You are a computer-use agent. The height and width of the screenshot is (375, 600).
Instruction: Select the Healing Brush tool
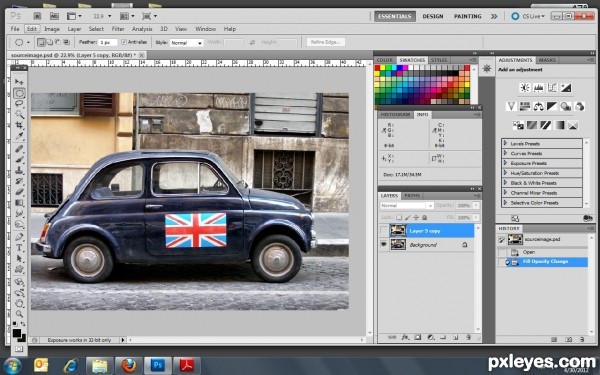coord(19,149)
